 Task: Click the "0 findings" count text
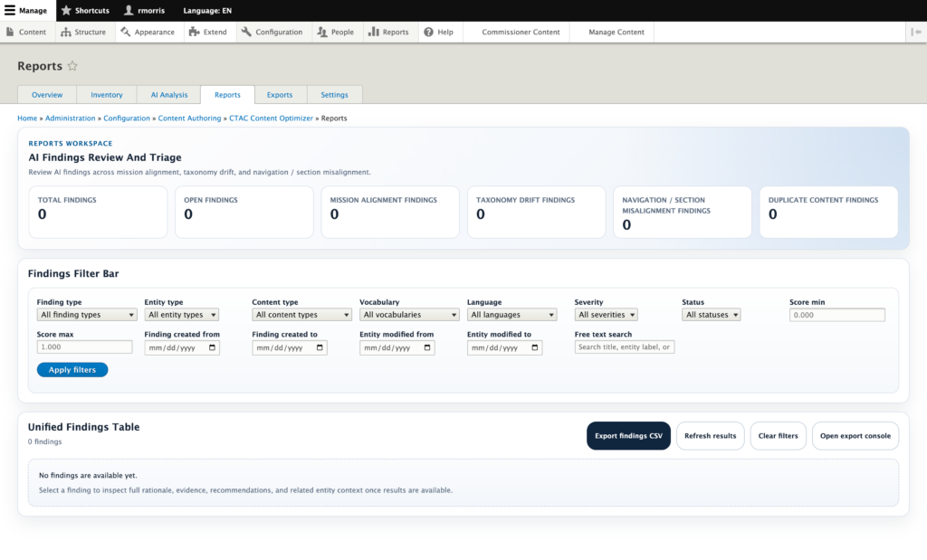click(44, 441)
